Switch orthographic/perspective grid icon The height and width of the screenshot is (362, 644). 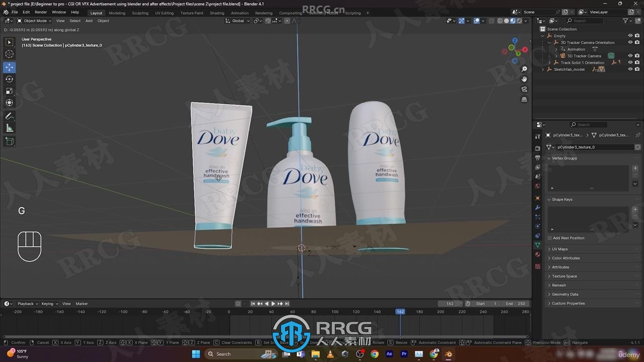(x=524, y=100)
